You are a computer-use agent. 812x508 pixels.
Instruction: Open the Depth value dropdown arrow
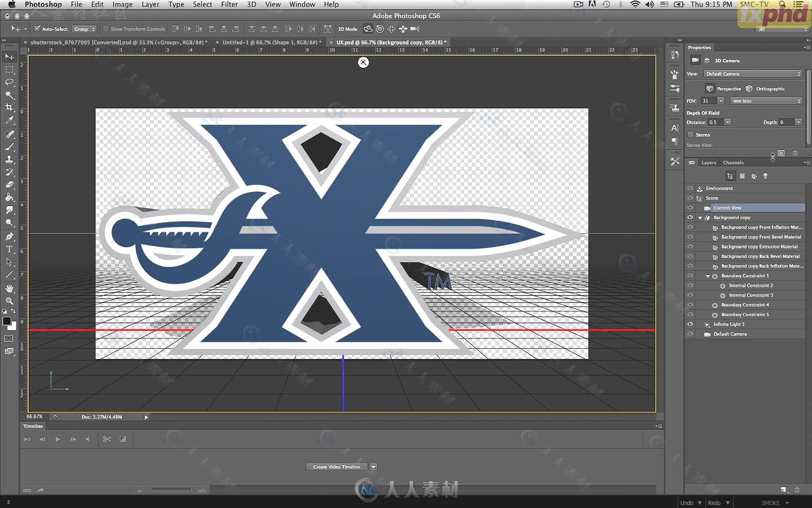[x=798, y=122]
